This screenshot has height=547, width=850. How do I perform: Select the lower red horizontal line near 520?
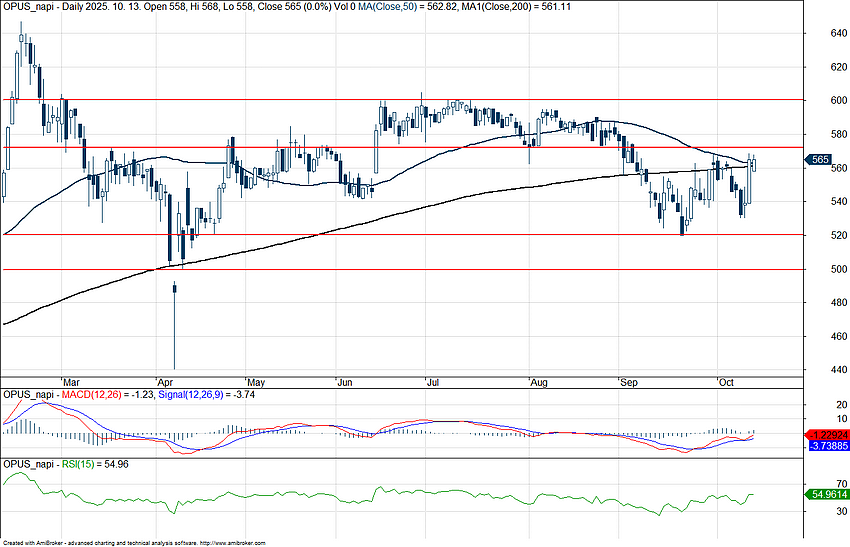[400, 235]
